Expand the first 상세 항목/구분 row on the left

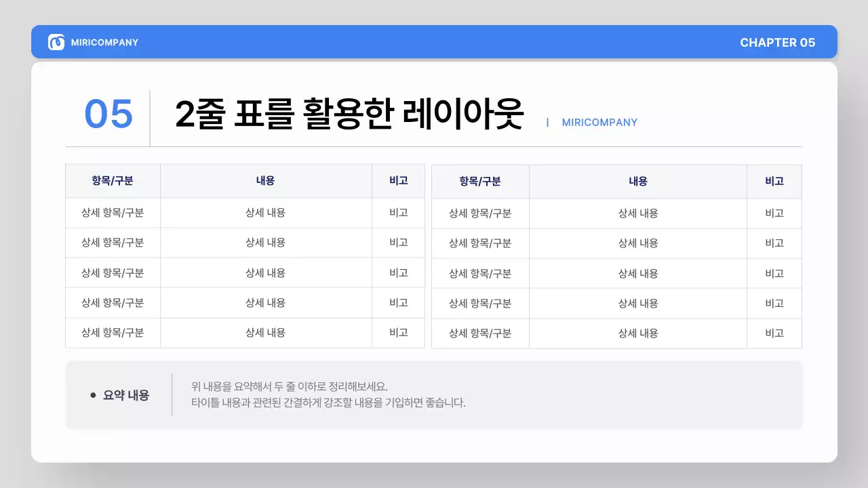(x=112, y=212)
